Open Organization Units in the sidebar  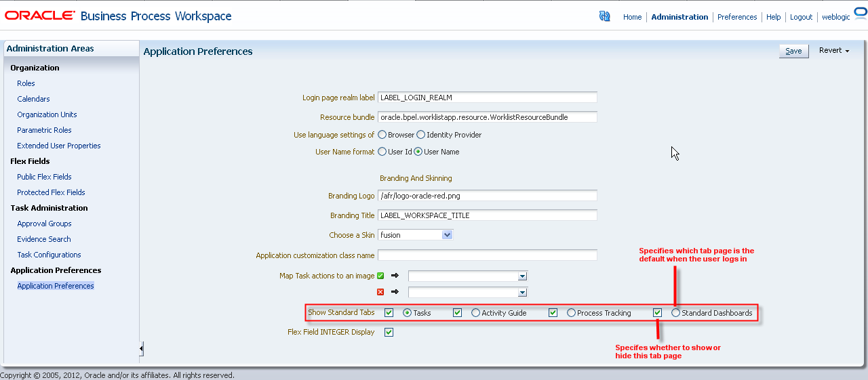coord(47,114)
